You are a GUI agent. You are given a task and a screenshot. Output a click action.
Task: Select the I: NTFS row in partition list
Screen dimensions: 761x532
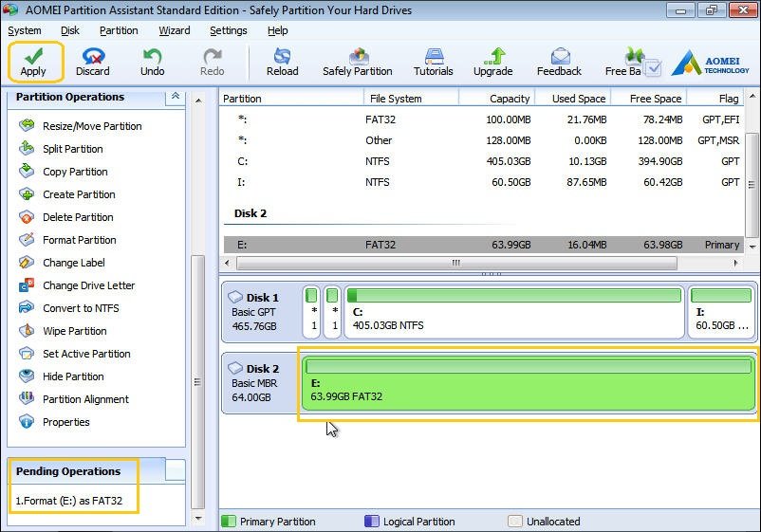[x=483, y=182]
